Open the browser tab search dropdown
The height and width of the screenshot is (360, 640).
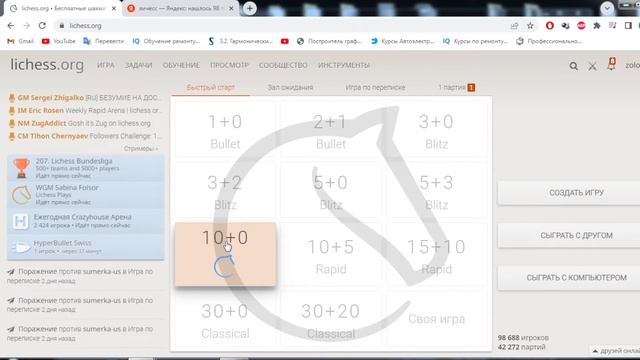click(607, 8)
